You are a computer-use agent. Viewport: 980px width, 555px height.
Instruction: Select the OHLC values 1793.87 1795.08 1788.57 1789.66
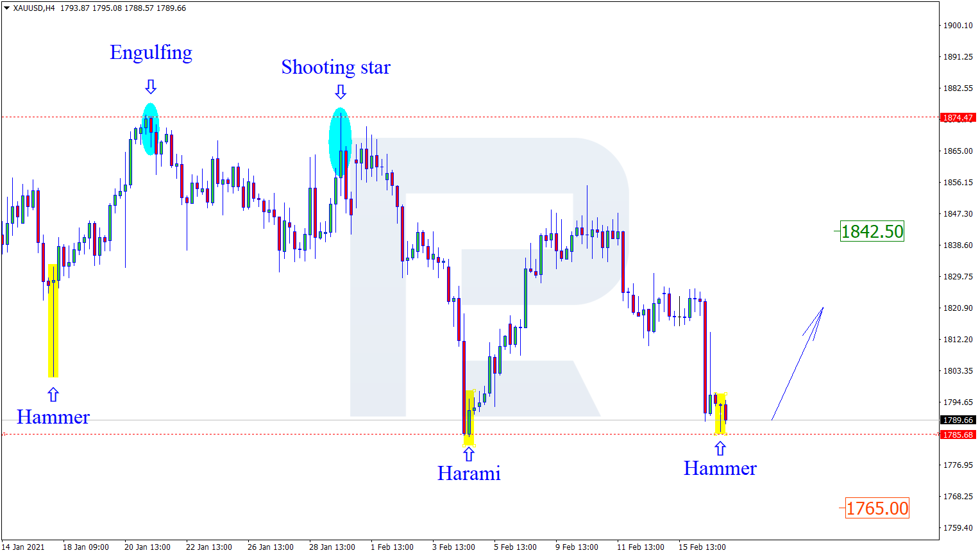123,8
